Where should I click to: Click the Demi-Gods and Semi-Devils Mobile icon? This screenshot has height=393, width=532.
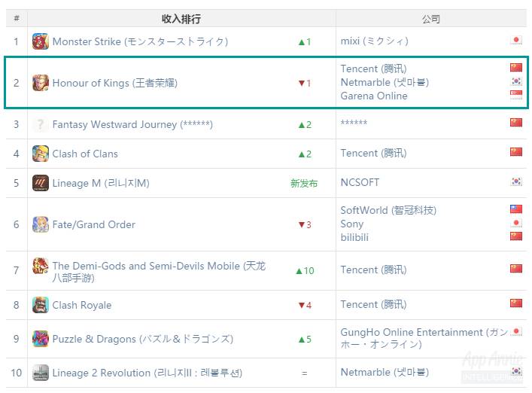tap(41, 266)
